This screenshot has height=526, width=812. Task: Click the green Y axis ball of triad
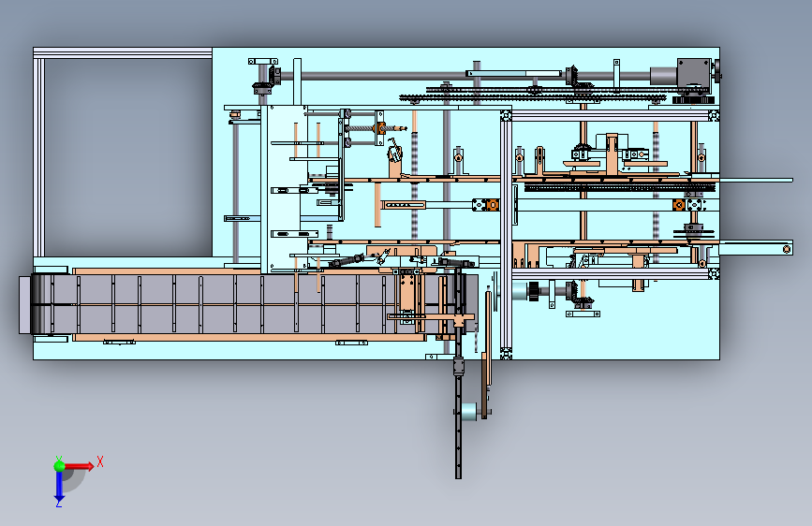(60, 466)
